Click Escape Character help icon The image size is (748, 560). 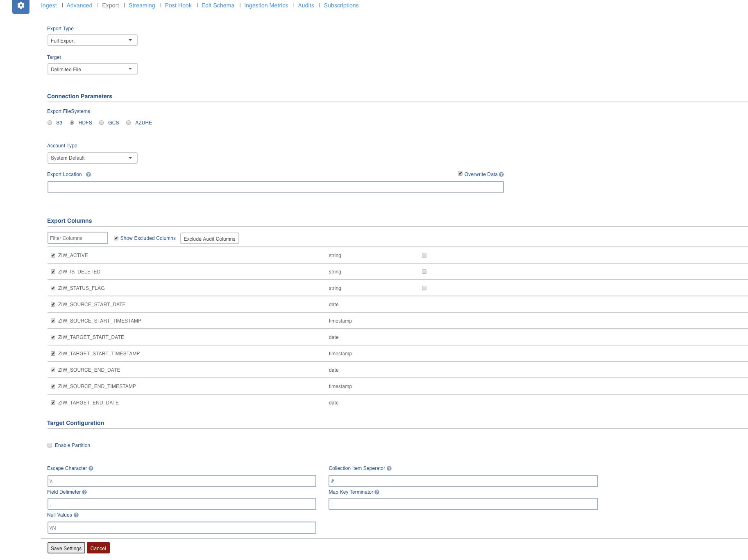tap(91, 468)
